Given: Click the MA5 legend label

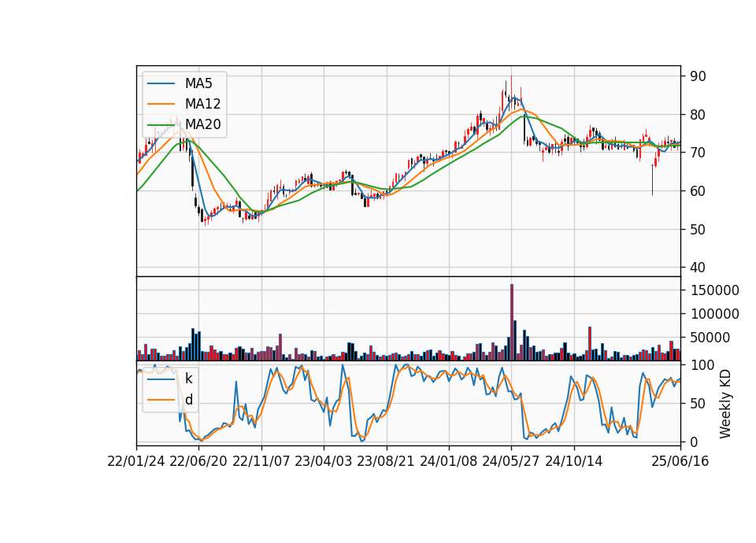Looking at the screenshot, I should (198, 83).
